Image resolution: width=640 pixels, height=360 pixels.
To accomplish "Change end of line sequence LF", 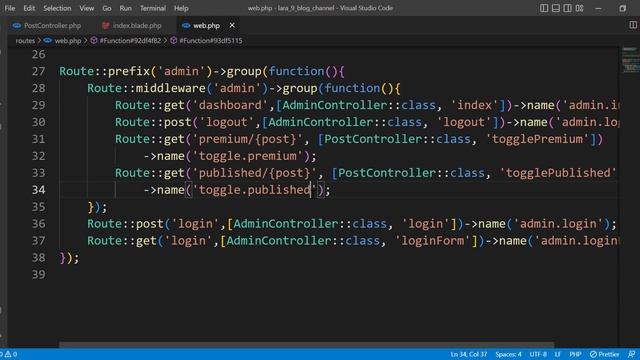I will pyautogui.click(x=558, y=354).
